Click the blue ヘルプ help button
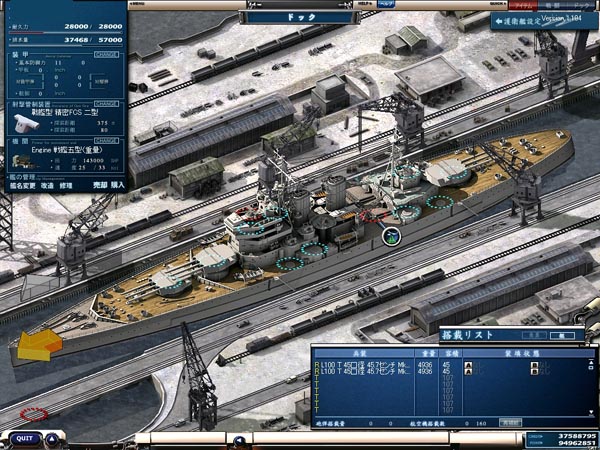 pyautogui.click(x=386, y=3)
